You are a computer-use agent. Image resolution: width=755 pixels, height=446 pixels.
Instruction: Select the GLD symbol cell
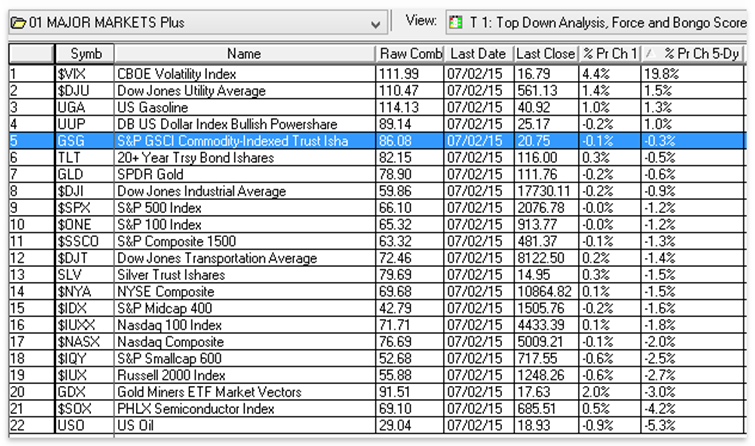click(x=85, y=174)
